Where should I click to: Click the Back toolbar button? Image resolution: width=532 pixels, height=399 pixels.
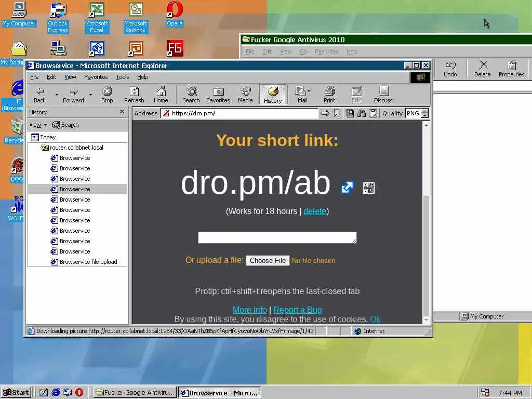coord(39,95)
